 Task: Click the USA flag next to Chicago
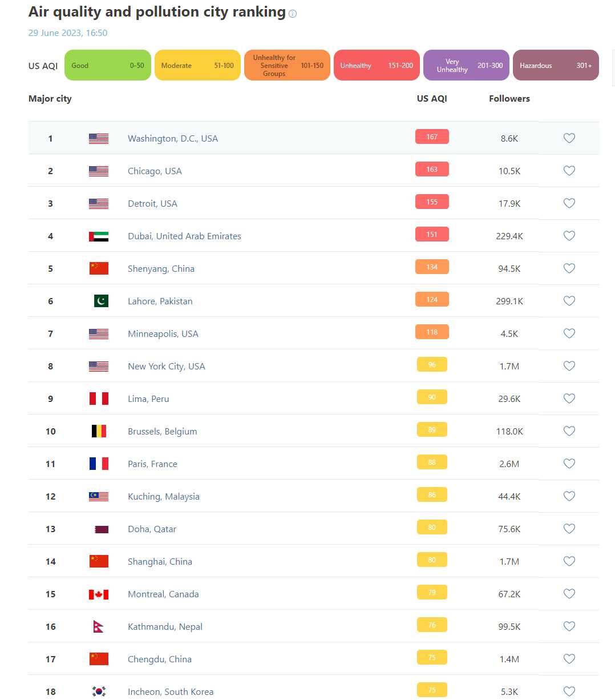click(x=99, y=171)
